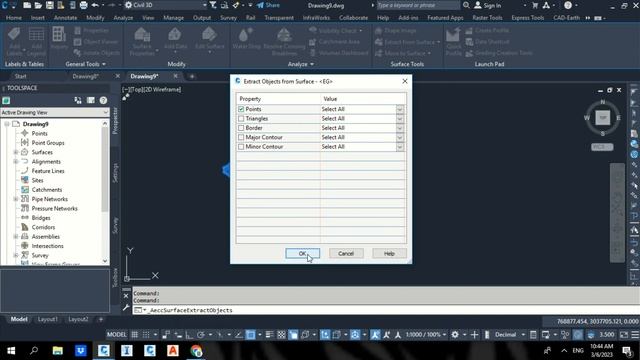Screen dimensions: 640x360
Task: Select Feature Lines in the tree
Action: point(48,171)
